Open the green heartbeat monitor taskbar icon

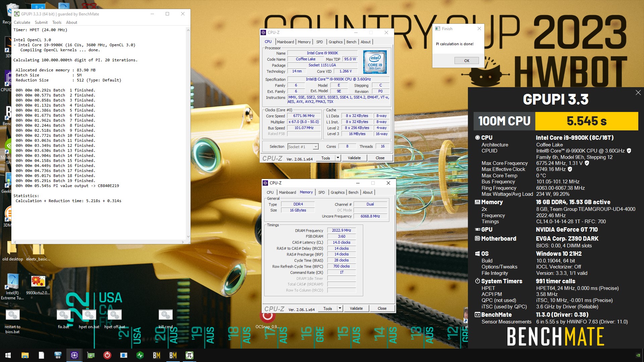tap(140, 355)
